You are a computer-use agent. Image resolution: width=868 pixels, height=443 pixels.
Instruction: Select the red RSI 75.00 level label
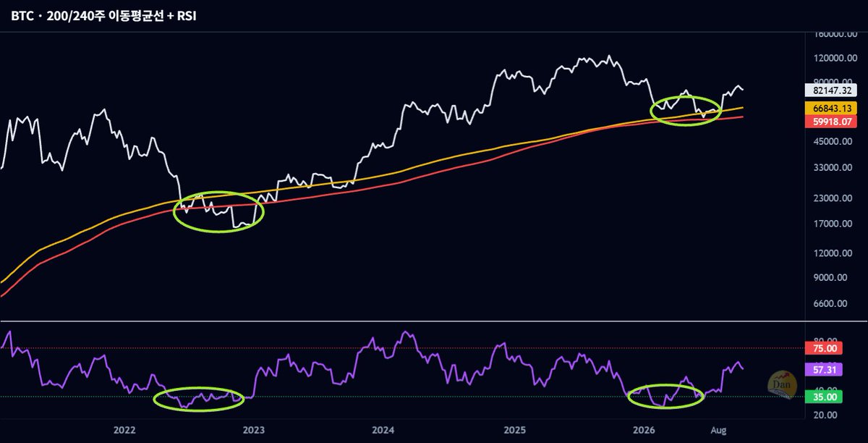822,348
